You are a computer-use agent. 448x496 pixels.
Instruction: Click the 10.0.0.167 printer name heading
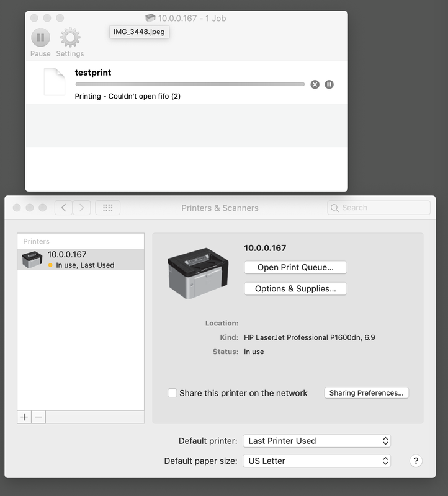click(265, 248)
